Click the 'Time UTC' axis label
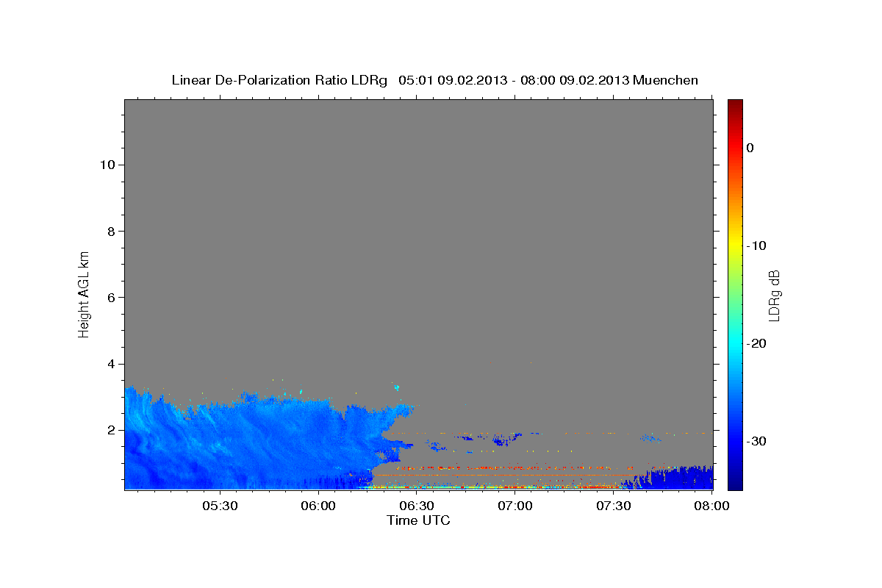 [418, 520]
